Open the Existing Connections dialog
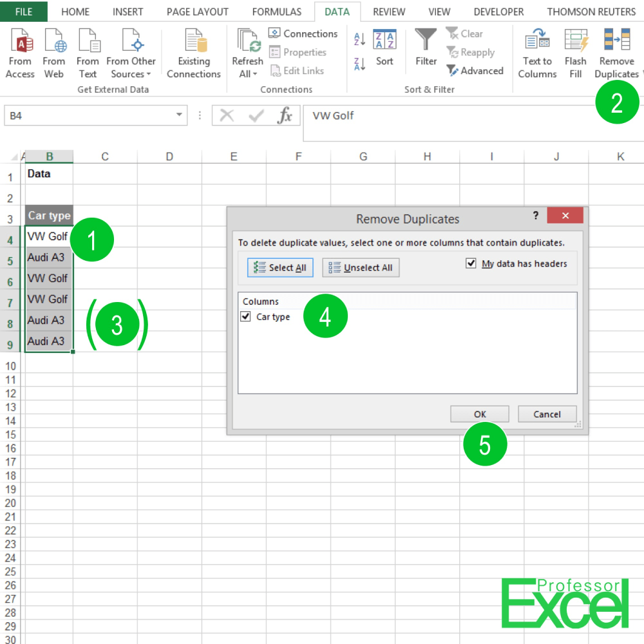644x644 pixels. click(x=193, y=53)
